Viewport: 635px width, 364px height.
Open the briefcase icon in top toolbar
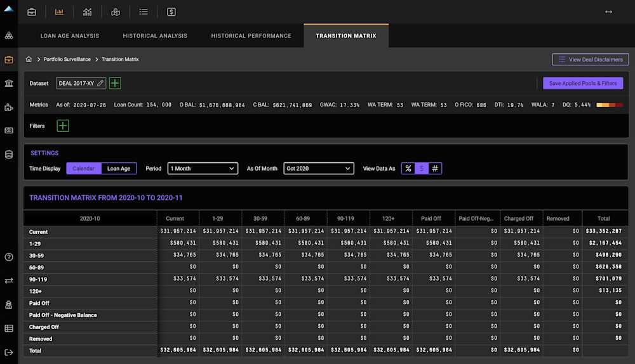[32, 12]
